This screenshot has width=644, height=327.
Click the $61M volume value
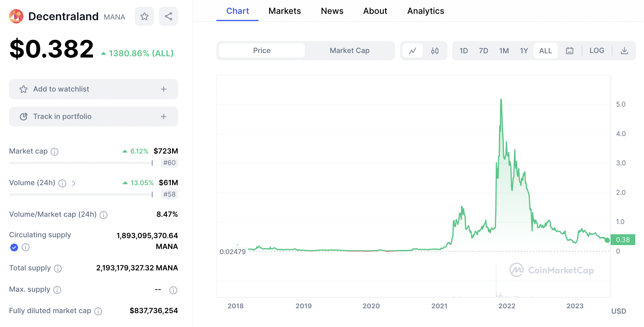pyautogui.click(x=169, y=183)
